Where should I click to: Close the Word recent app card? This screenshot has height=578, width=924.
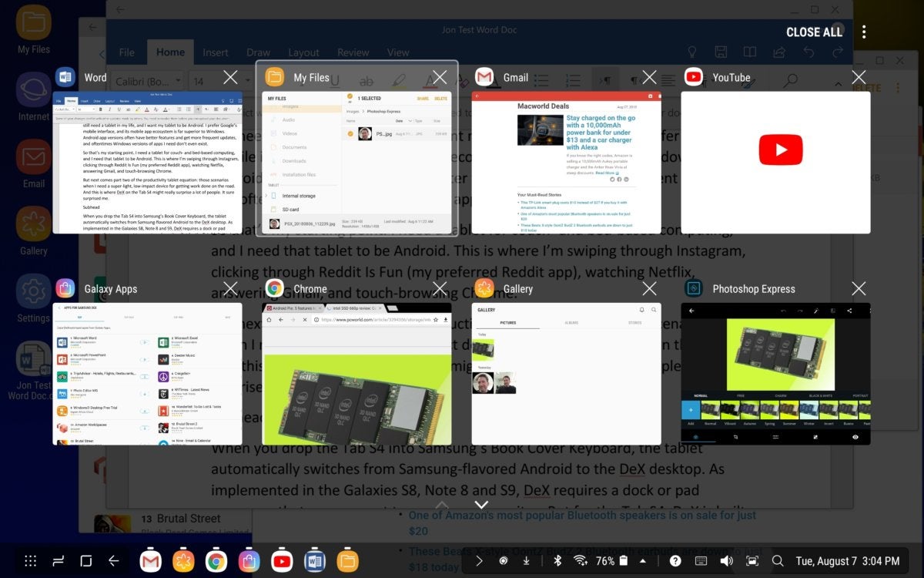click(x=230, y=77)
